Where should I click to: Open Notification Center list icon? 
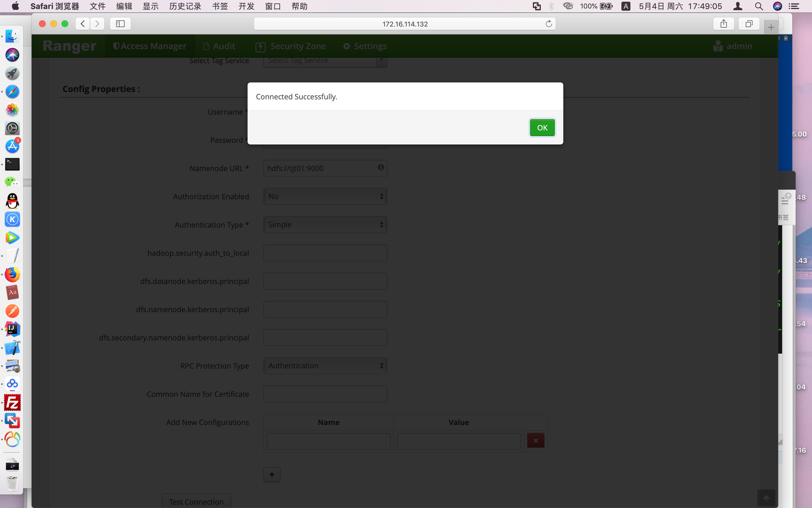[794, 6]
